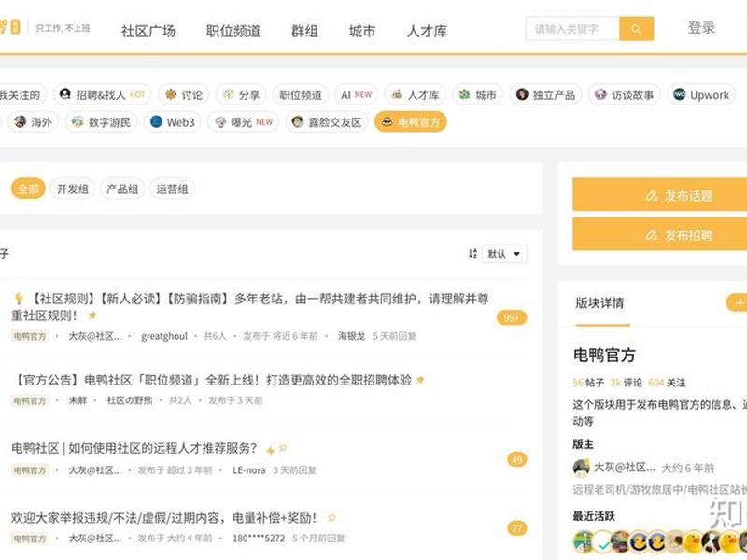Click the 发布话题 button
Screen dimensions: 747x560
tap(660, 195)
